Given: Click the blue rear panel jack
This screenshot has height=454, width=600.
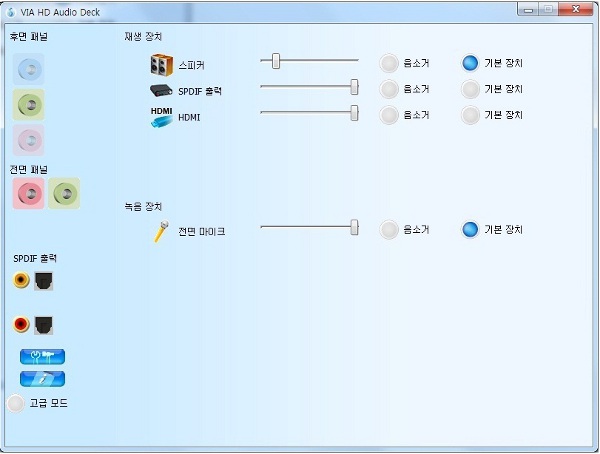Looking at the screenshot, I should 29,69.
